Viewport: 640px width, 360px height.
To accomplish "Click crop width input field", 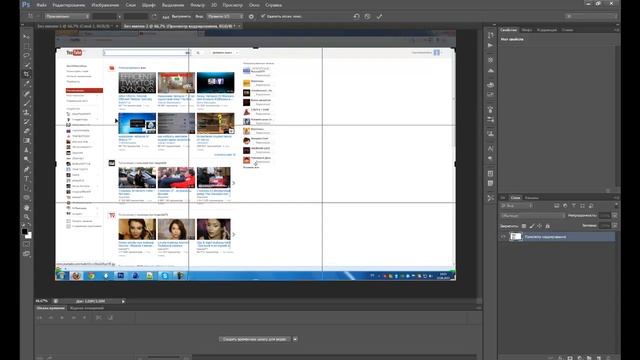I will click(104, 16).
